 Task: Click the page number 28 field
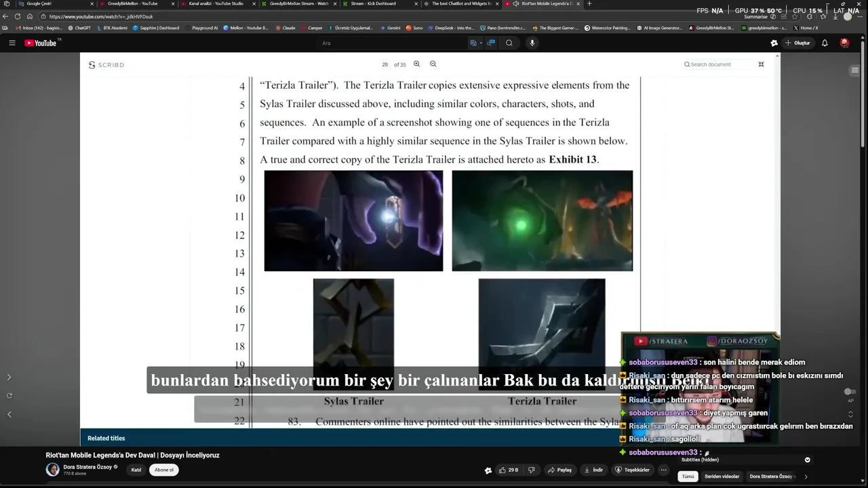[385, 64]
